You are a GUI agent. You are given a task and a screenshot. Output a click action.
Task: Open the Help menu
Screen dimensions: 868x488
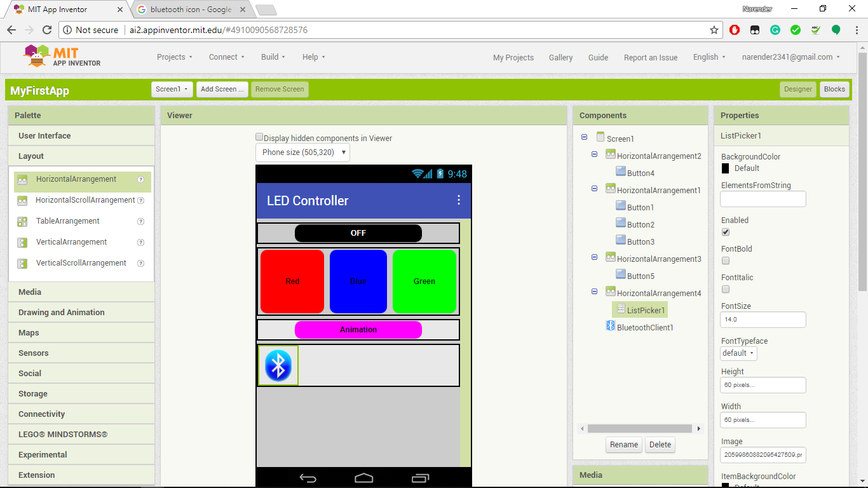[x=314, y=57]
